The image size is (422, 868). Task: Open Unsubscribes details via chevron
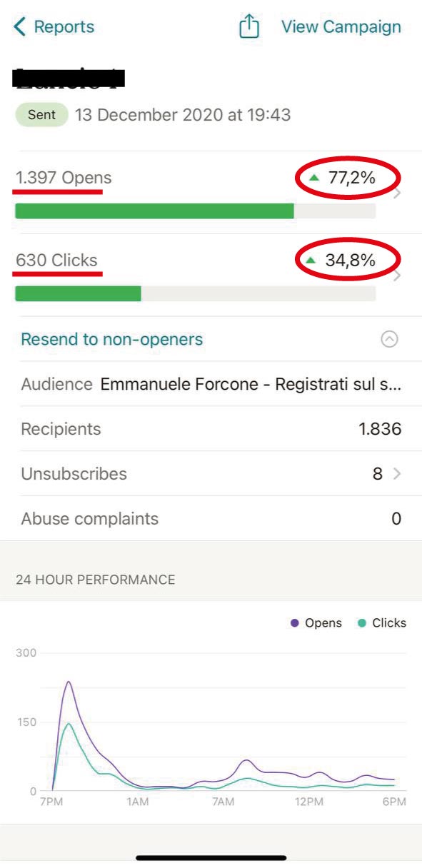click(398, 474)
